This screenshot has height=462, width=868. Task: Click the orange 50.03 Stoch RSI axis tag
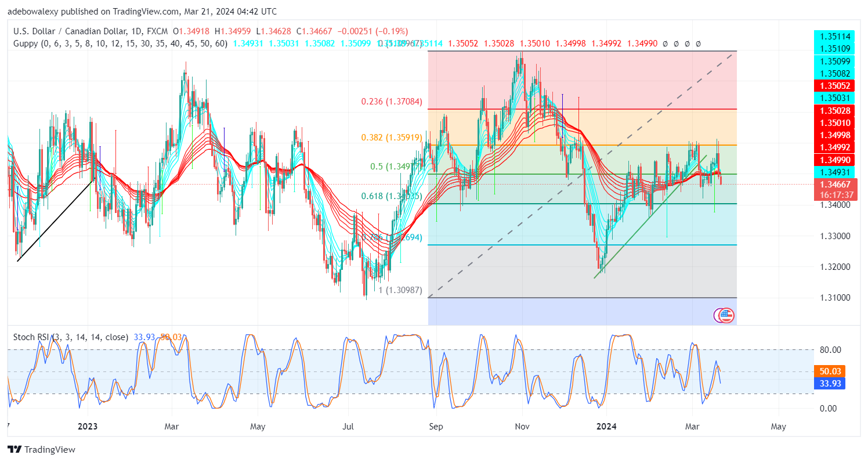tap(830, 371)
